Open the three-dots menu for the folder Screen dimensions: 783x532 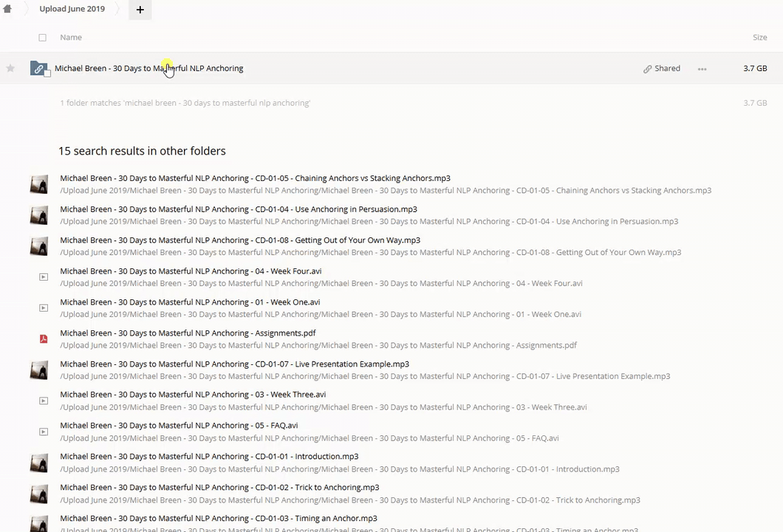click(x=702, y=69)
